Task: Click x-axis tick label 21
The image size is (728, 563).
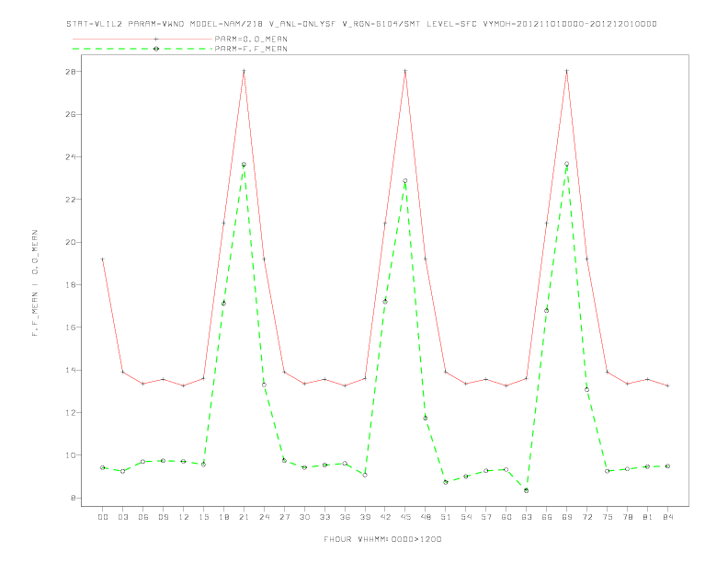Action: click(244, 517)
